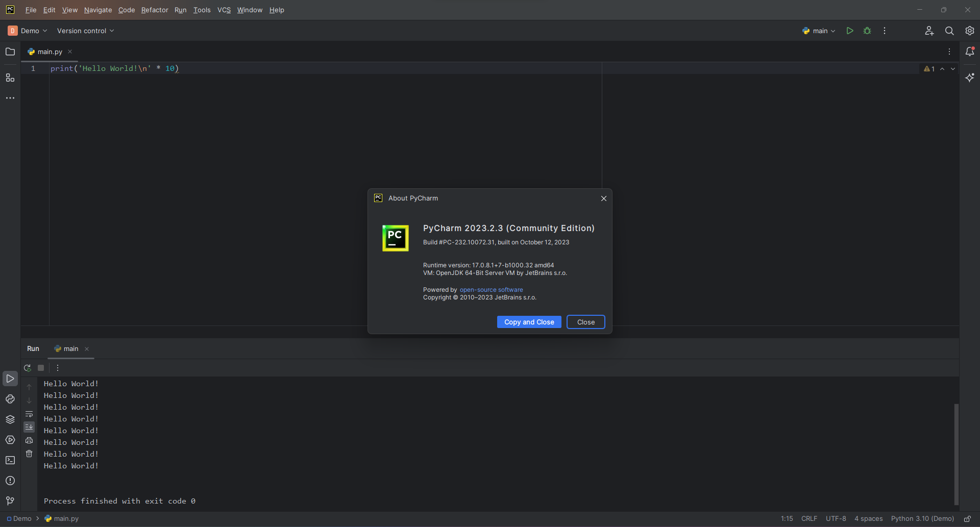The image size is (980, 527).
Task: Open Services tool window icon
Action: [x=10, y=440]
